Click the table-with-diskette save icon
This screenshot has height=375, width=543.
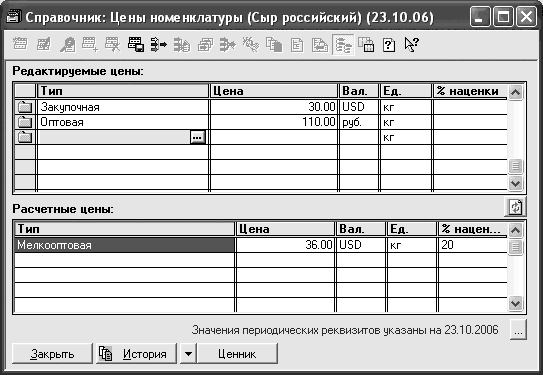pyautogui.click(x=136, y=45)
